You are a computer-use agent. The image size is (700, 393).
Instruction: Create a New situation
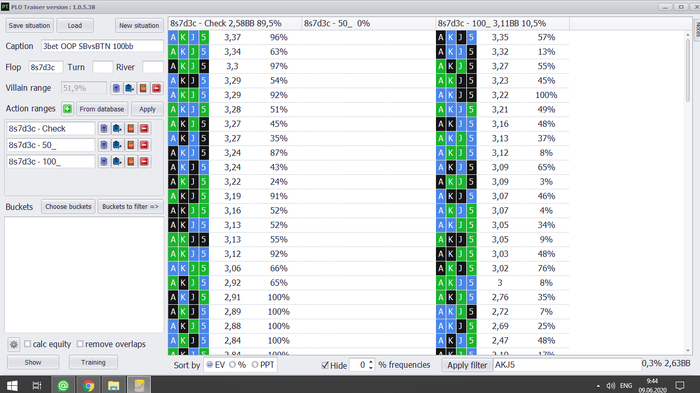tap(139, 25)
